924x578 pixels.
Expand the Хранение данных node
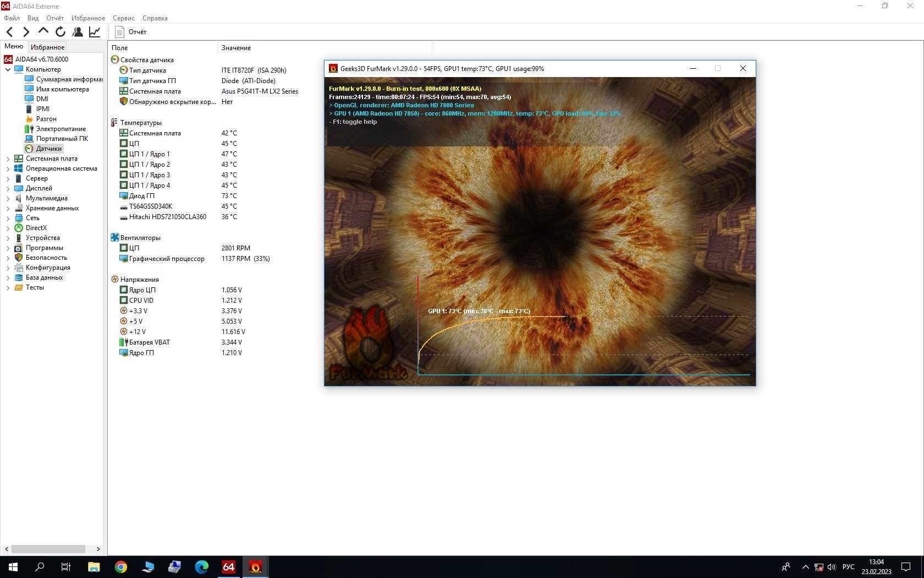(8, 208)
